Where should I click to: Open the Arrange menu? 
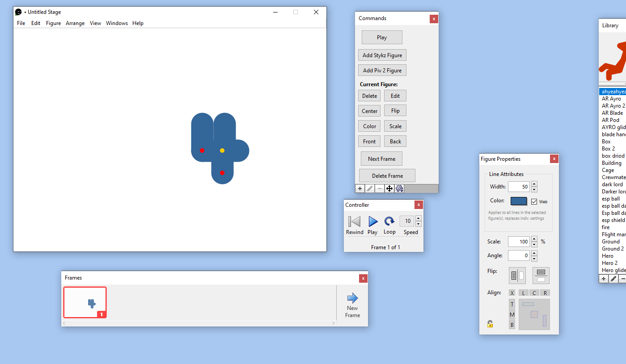click(75, 23)
